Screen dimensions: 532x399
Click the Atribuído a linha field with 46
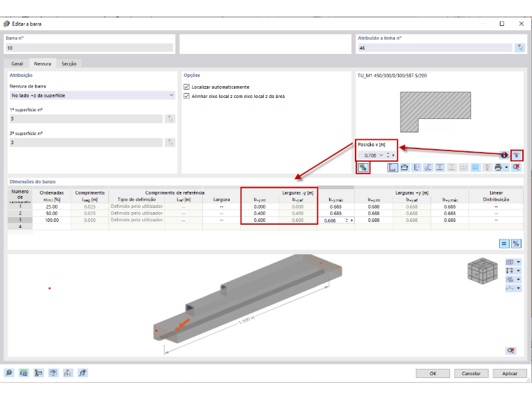(435, 48)
